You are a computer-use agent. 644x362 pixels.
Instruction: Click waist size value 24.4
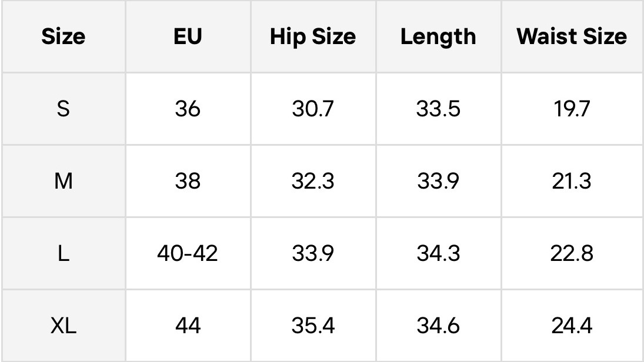[572, 325]
